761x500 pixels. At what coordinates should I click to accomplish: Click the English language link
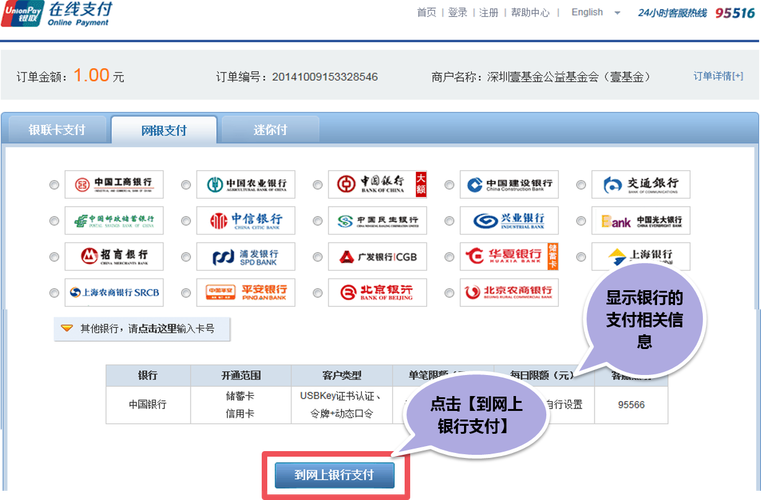click(587, 12)
